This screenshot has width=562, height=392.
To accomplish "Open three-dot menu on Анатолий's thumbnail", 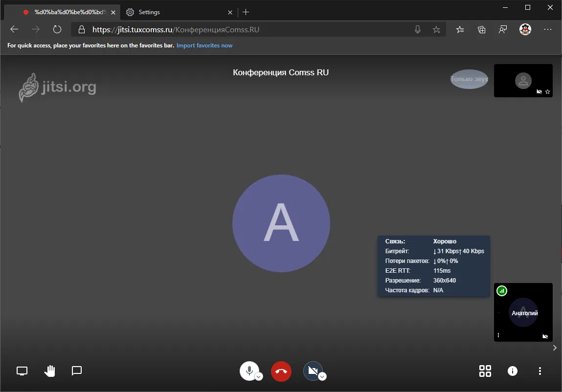I will pyautogui.click(x=498, y=335).
